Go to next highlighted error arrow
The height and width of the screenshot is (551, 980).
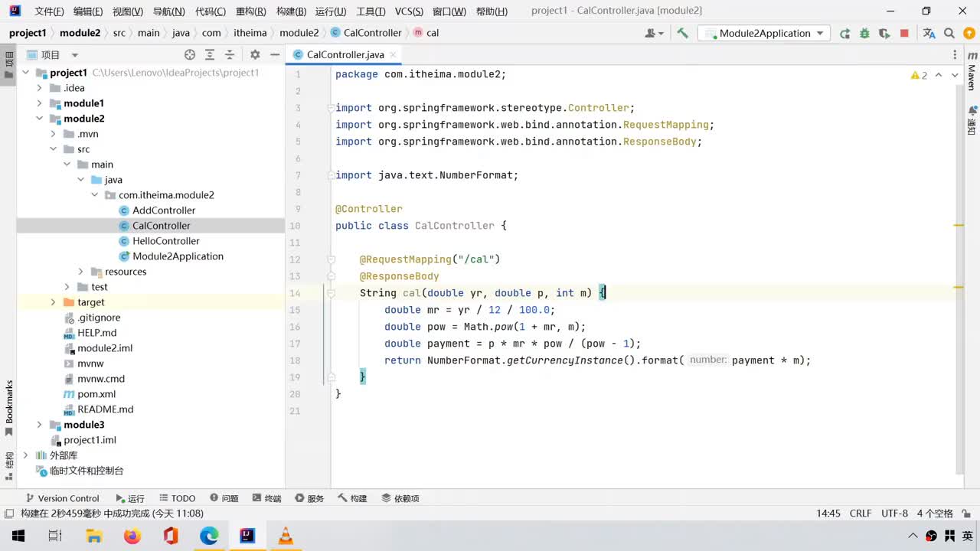955,75
